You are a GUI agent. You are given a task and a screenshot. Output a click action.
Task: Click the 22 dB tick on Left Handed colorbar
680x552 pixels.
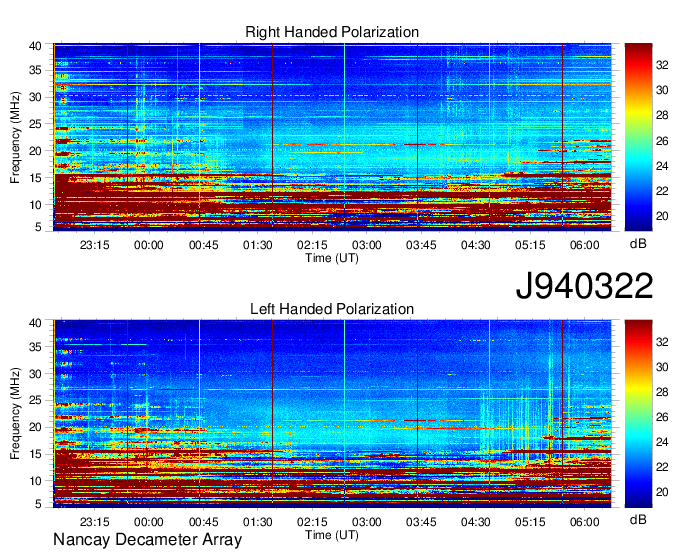pyautogui.click(x=662, y=467)
